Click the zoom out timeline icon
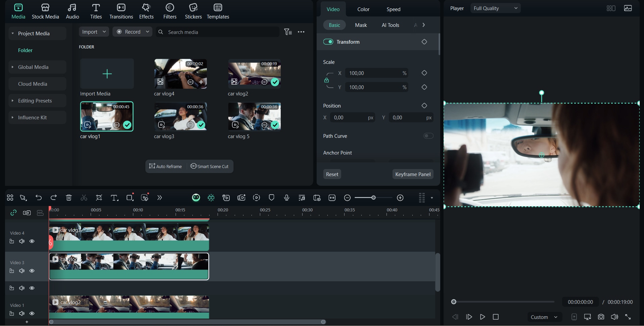Viewport: 644px width, 326px height. tap(348, 198)
